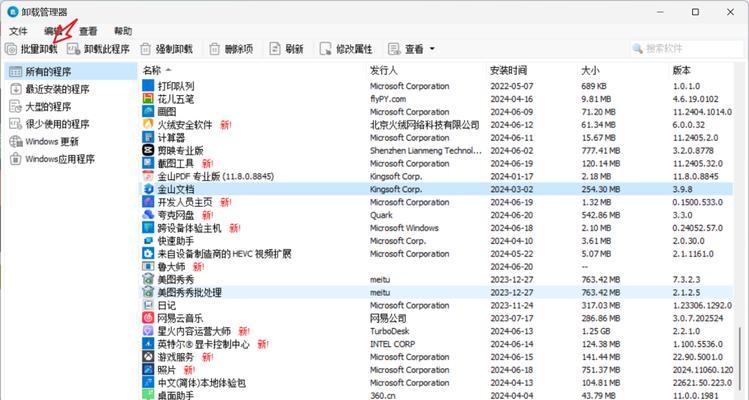Click the 截图工具 program icon
The image size is (749, 400).
[x=148, y=163]
